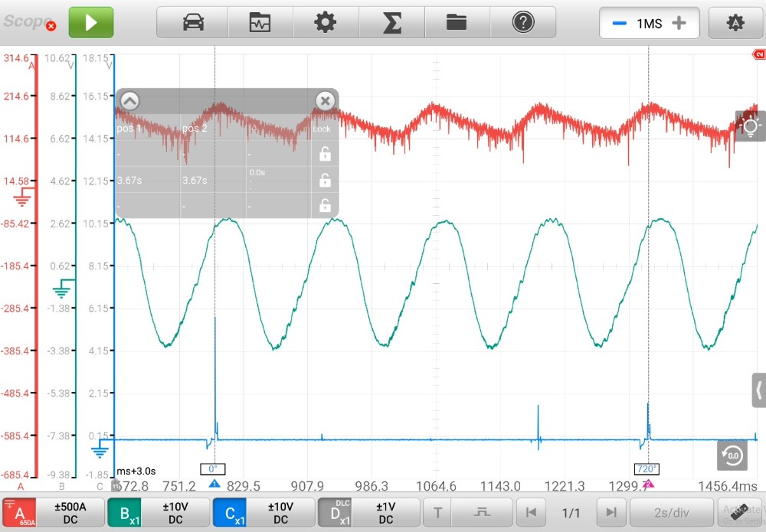Open scope settings gear icon
The image size is (766, 532).
click(326, 23)
